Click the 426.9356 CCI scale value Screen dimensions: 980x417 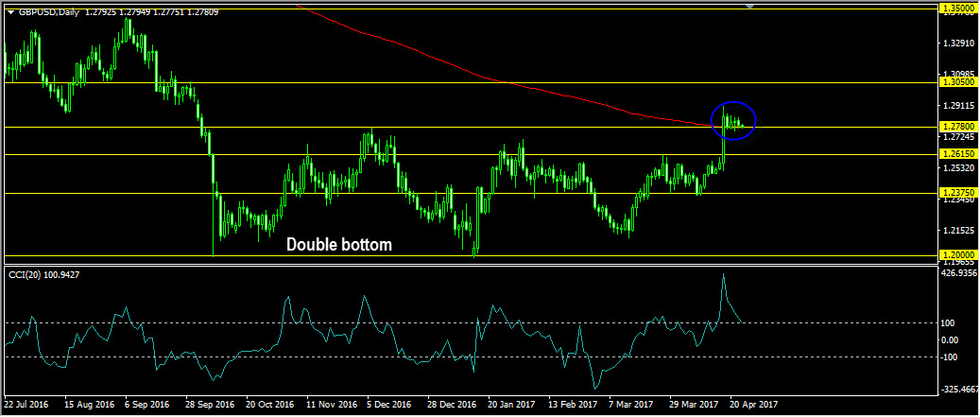[958, 273]
